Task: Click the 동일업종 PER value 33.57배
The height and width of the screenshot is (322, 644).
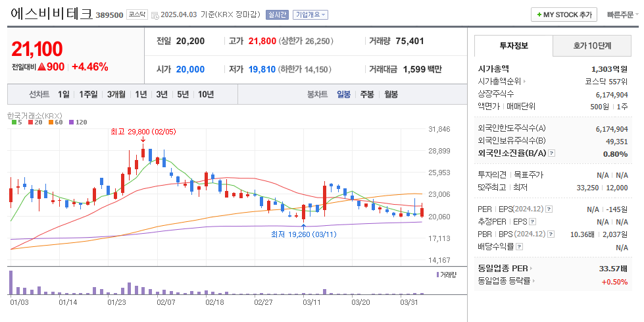Action: tap(614, 269)
